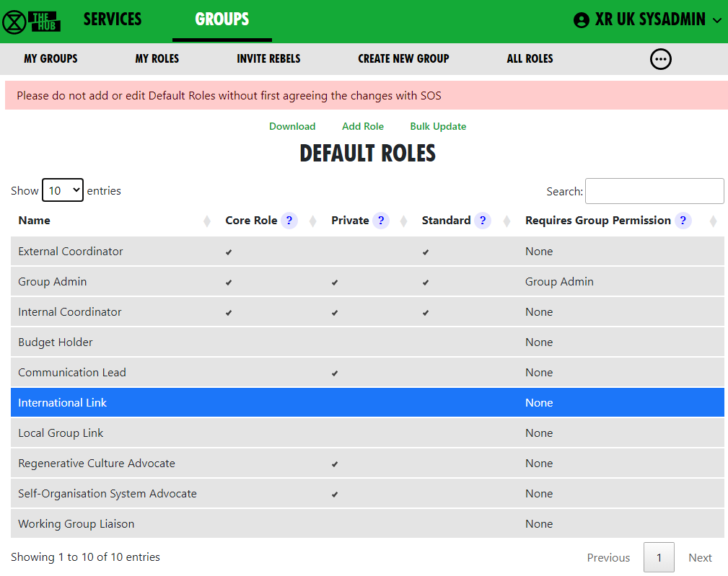Image resolution: width=728 pixels, height=576 pixels.
Task: Click Standard checkmark for Group Admin
Action: tap(426, 283)
